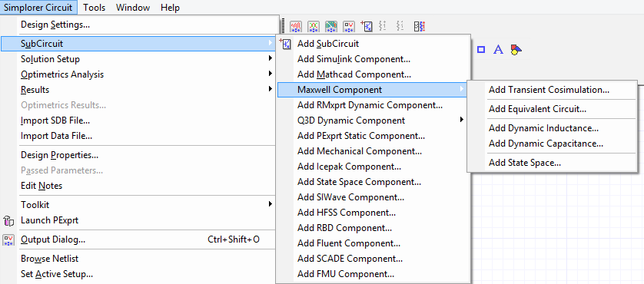Click the icon beside Add SubCircuit
This screenshot has width=644, height=284.
pyautogui.click(x=284, y=44)
